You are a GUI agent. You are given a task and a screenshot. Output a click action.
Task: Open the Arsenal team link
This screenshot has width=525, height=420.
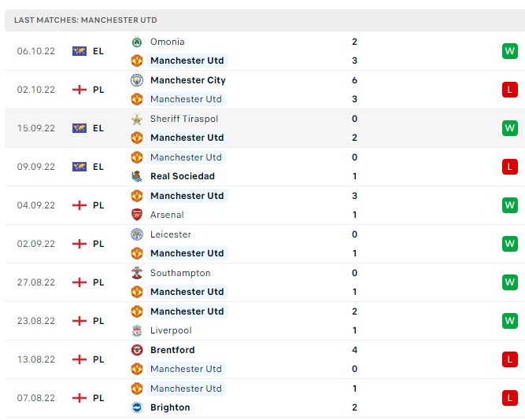point(167,215)
